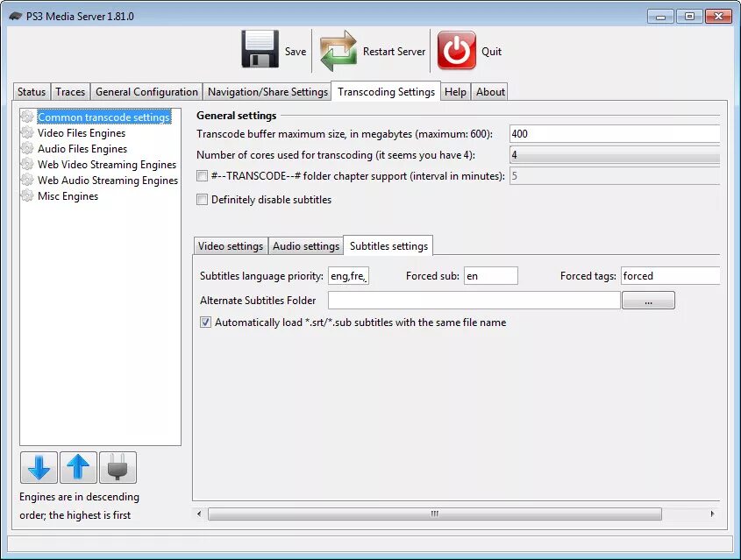The width and height of the screenshot is (741, 560).
Task: Open Navigation/Share Settings tab
Action: point(267,92)
